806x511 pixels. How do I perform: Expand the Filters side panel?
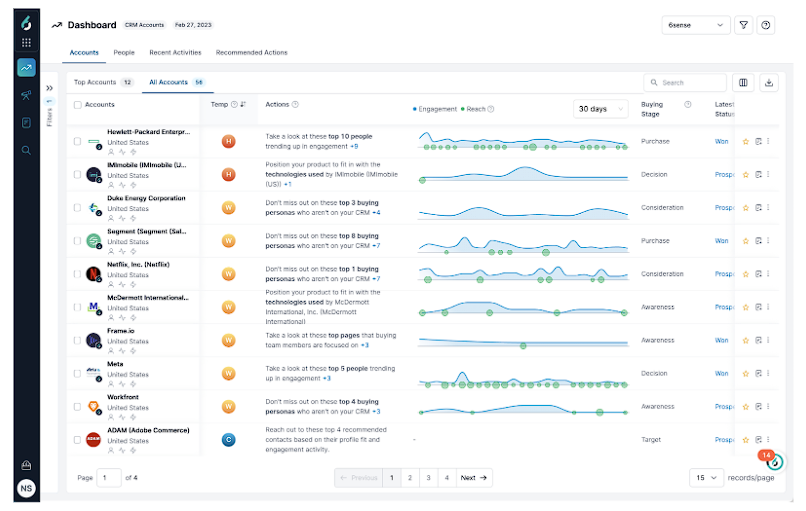pyautogui.click(x=49, y=88)
